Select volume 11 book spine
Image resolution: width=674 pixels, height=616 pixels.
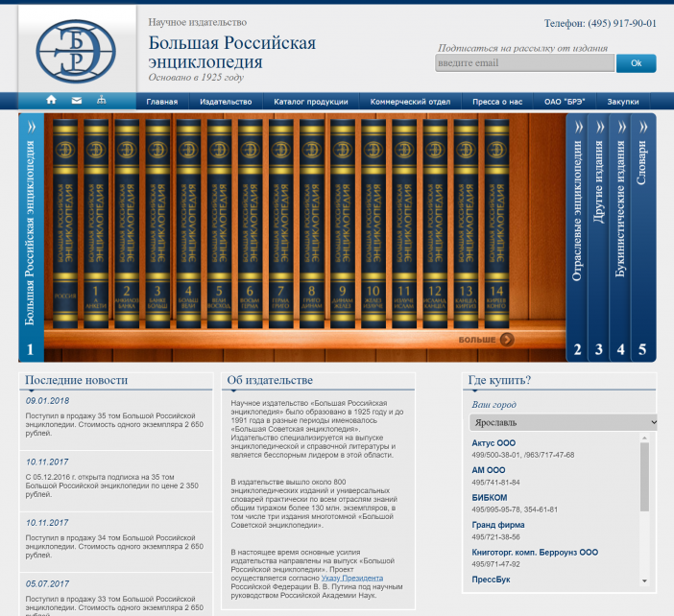tap(404, 224)
